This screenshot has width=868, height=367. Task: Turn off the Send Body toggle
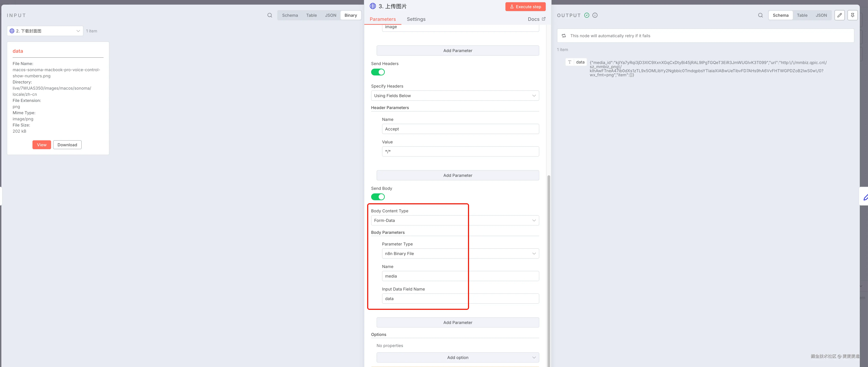click(x=378, y=197)
